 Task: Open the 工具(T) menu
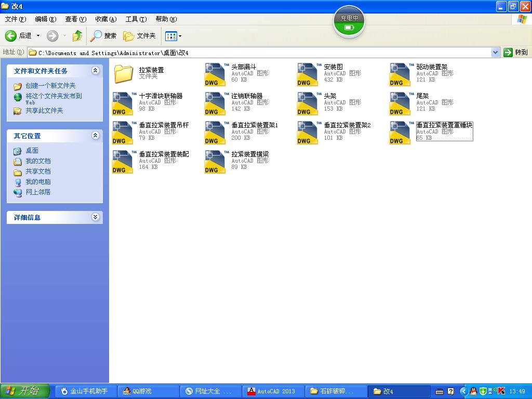coord(136,19)
